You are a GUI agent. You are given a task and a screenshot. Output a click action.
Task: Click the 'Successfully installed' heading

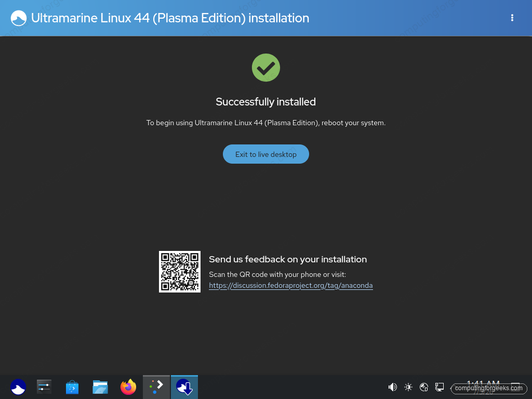click(x=265, y=102)
